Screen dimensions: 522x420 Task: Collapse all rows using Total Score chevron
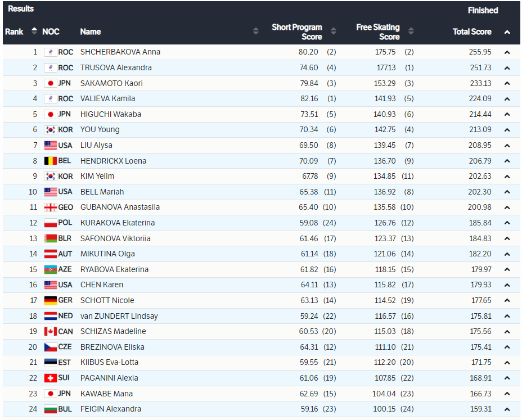pyautogui.click(x=507, y=32)
